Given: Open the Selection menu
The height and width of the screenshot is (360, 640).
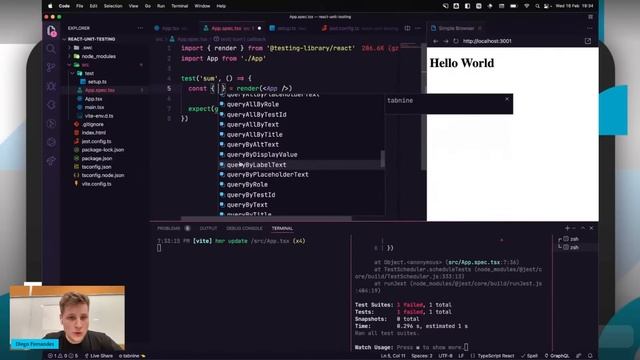Looking at the screenshot, I should click(x=113, y=6).
